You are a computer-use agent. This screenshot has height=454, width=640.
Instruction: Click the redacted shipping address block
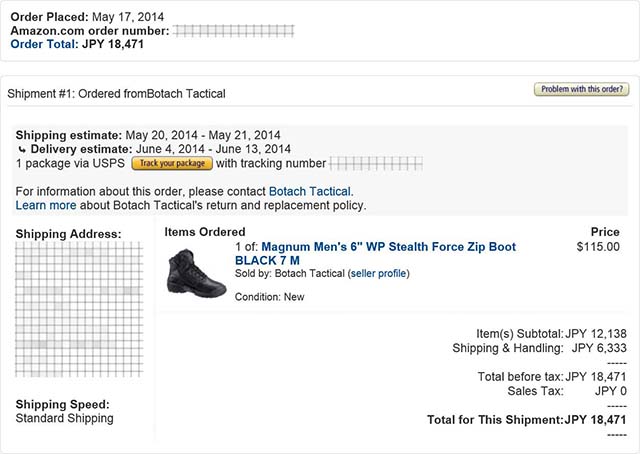[79, 309]
